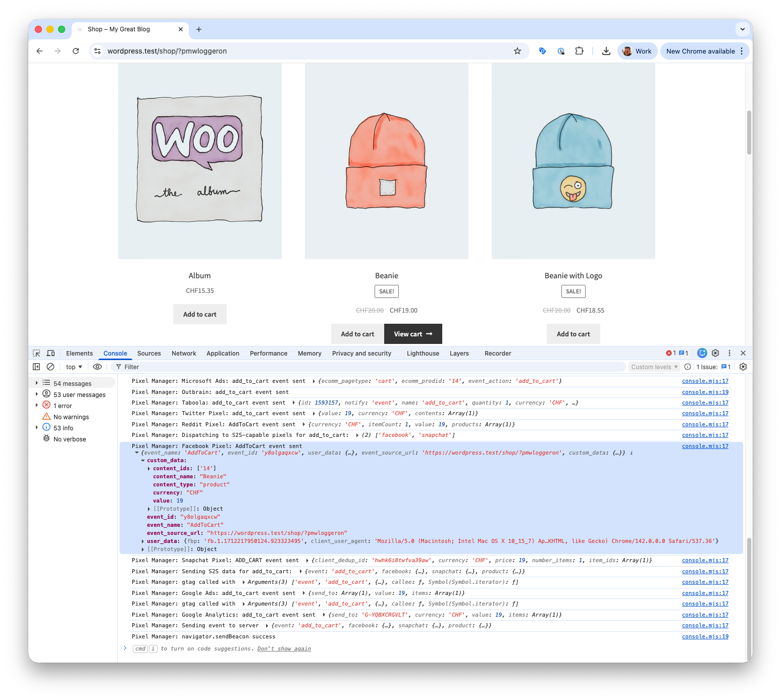The image size is (781, 700).
Task: Open DevTools settings gear
Action: 715,353
